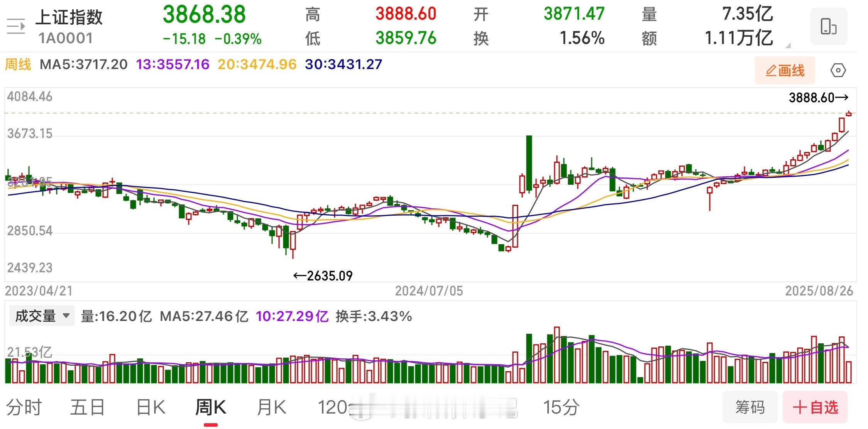
Task: Click the 3888.60→ high marker on chart
Action: coord(818,98)
